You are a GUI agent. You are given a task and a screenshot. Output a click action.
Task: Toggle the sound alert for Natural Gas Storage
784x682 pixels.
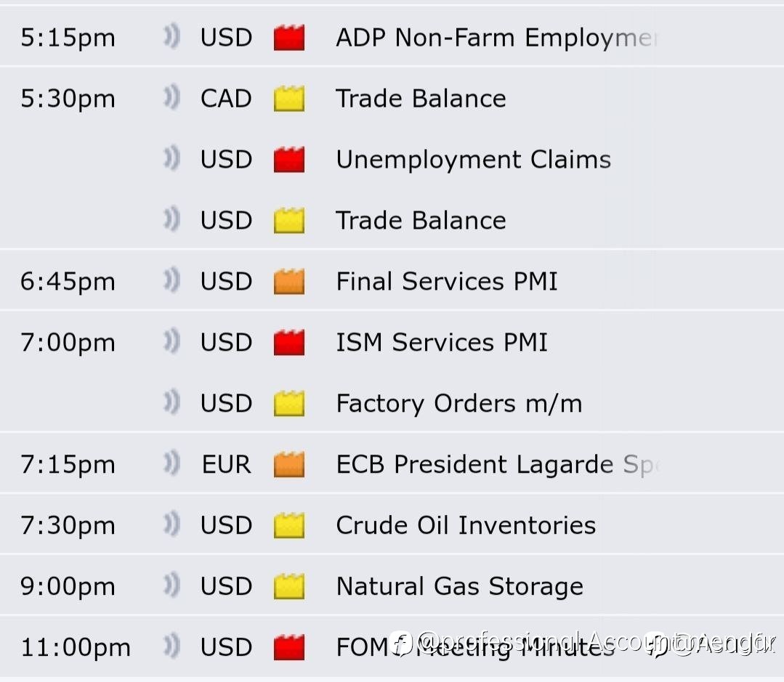coord(171,585)
